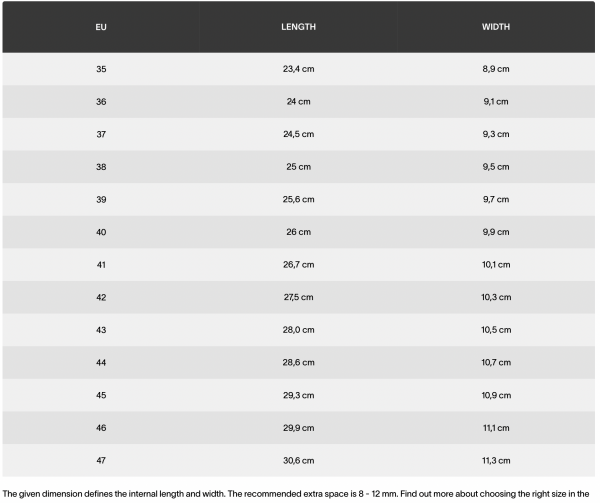The width and height of the screenshot is (600, 503).
Task: Select EU size 37 in the table
Action: 100,134
